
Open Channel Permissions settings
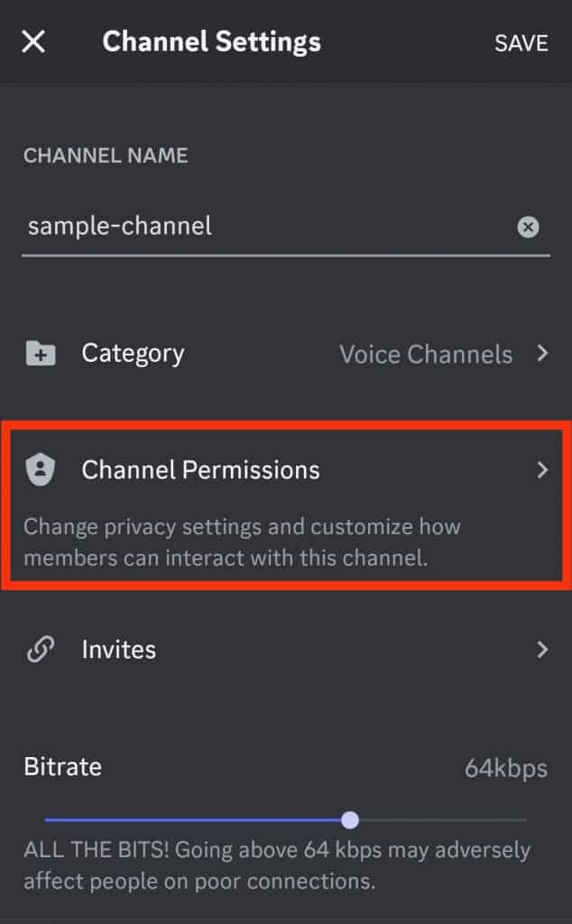[200, 469]
